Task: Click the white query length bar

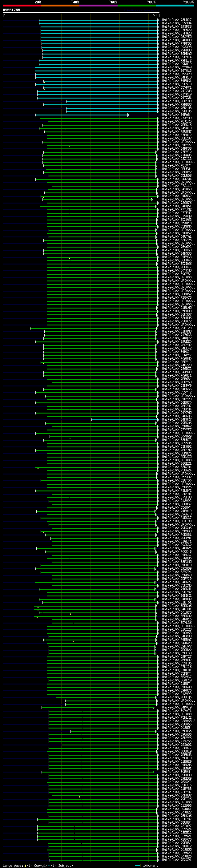Action: click(x=81, y=13)
